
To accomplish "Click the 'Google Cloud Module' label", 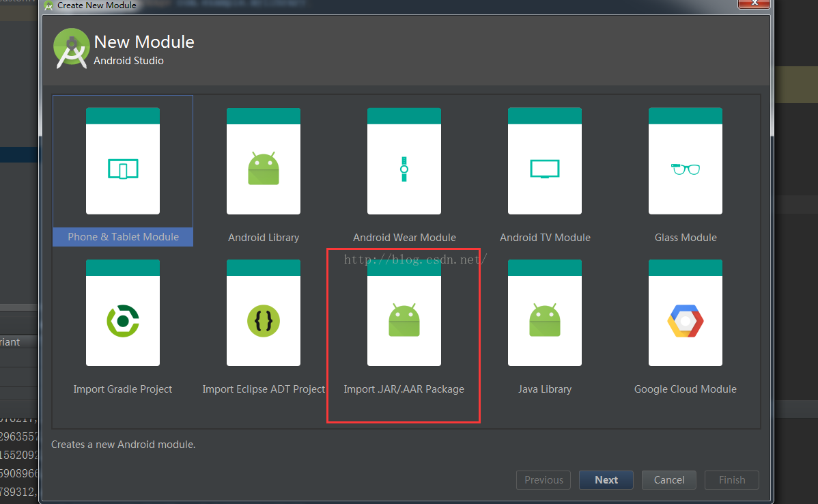I will pyautogui.click(x=686, y=389).
